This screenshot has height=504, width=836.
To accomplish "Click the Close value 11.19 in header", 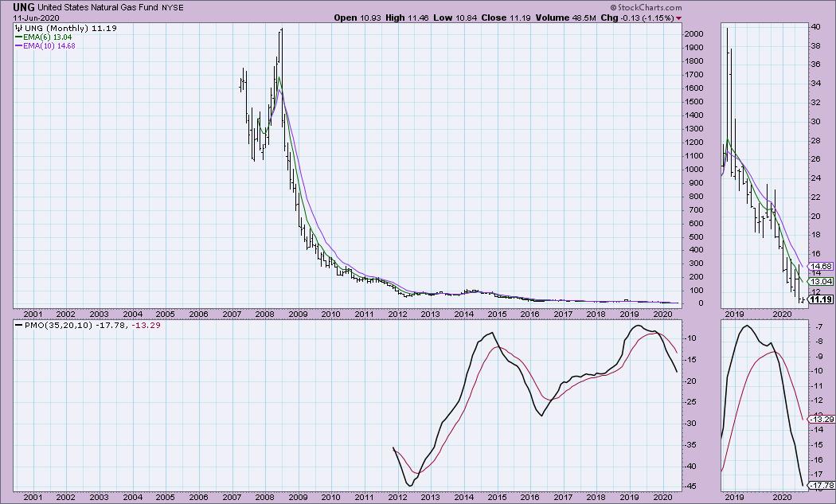I will (520, 18).
